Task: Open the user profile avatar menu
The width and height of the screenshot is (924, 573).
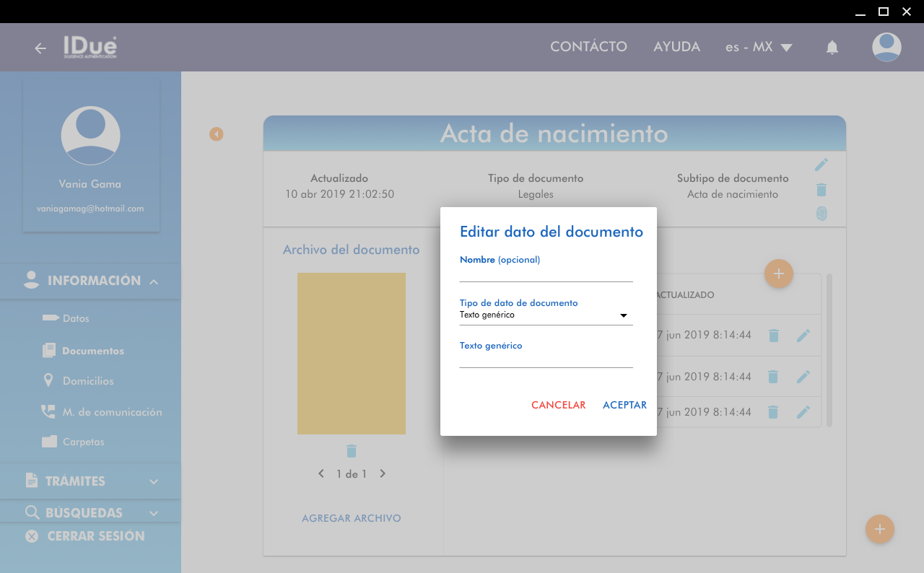Action: coord(886,48)
